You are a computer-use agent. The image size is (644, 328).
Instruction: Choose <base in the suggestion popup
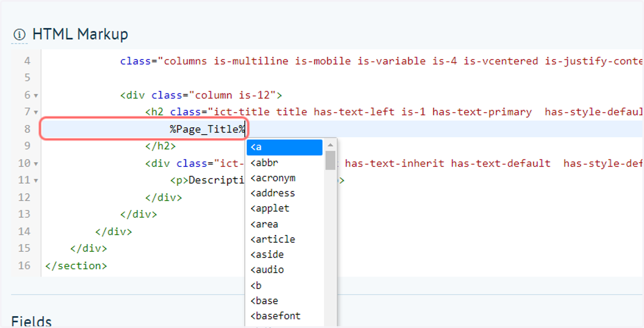[x=284, y=300]
